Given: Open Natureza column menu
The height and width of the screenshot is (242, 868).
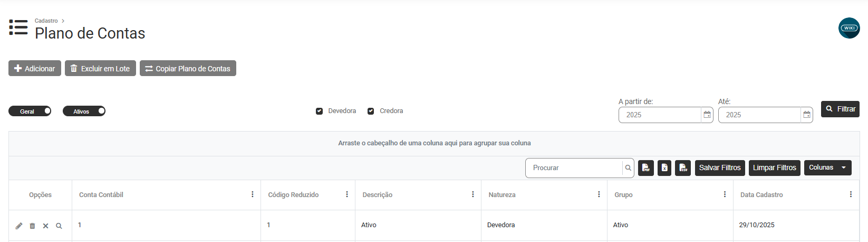Looking at the screenshot, I should [599, 194].
